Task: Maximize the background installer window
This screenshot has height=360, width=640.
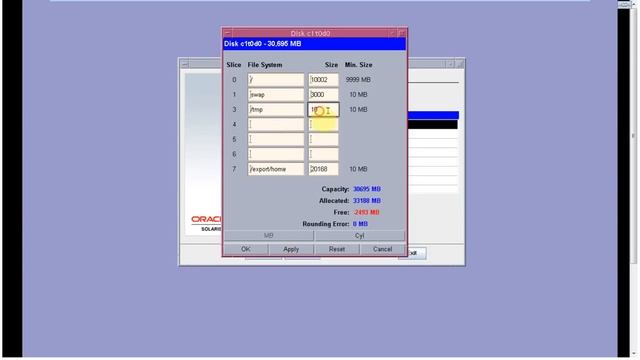Action: point(459,64)
